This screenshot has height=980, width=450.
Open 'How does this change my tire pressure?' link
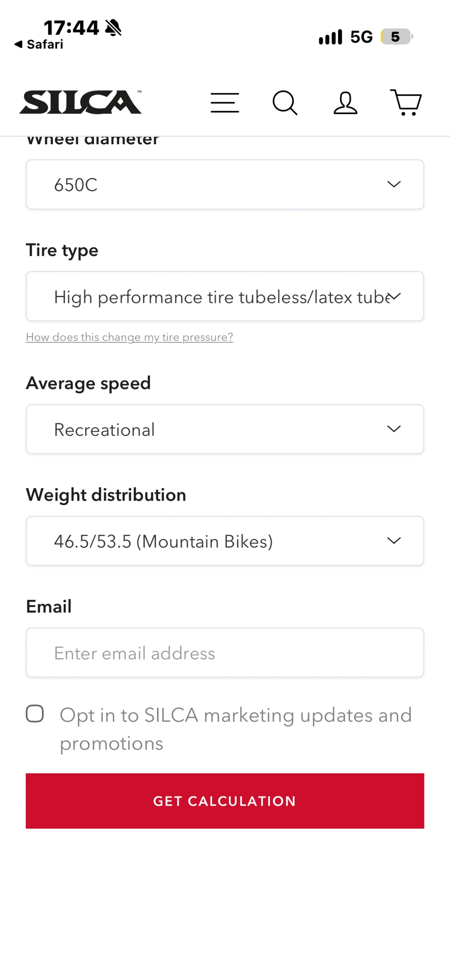129,337
